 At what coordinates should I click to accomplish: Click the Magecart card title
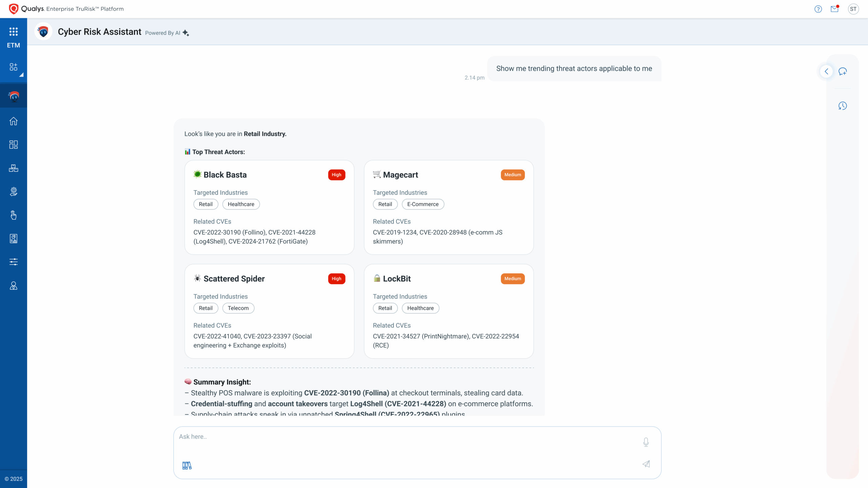[x=400, y=175]
